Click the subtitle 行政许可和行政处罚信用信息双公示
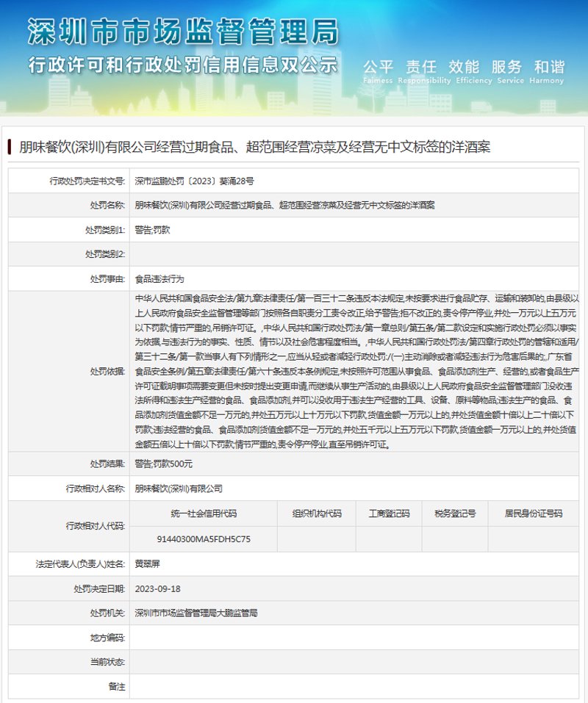This screenshot has height=703, width=588. [182, 65]
